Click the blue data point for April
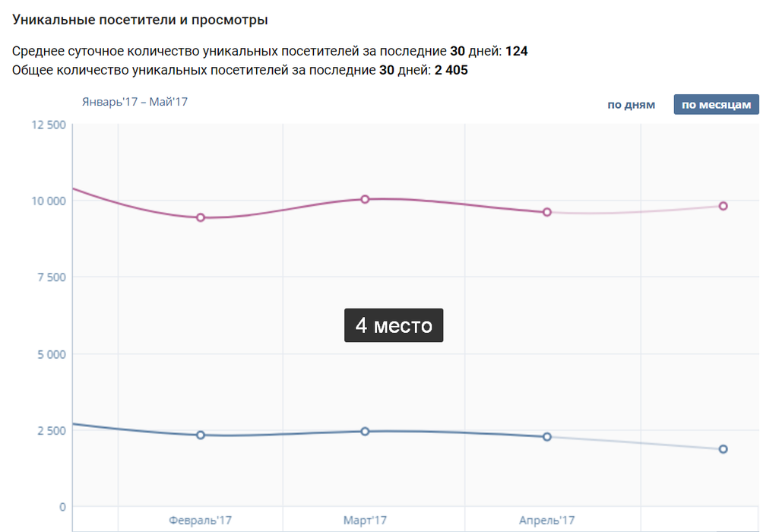 (x=547, y=437)
